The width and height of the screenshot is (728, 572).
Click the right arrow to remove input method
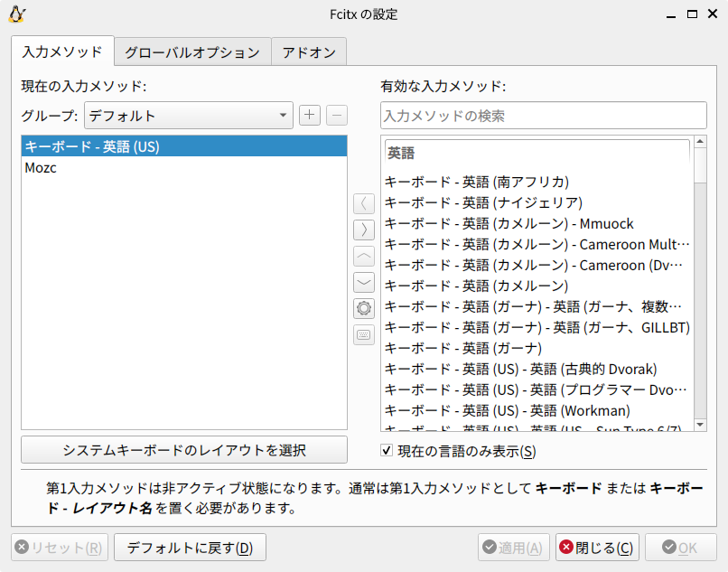(364, 230)
